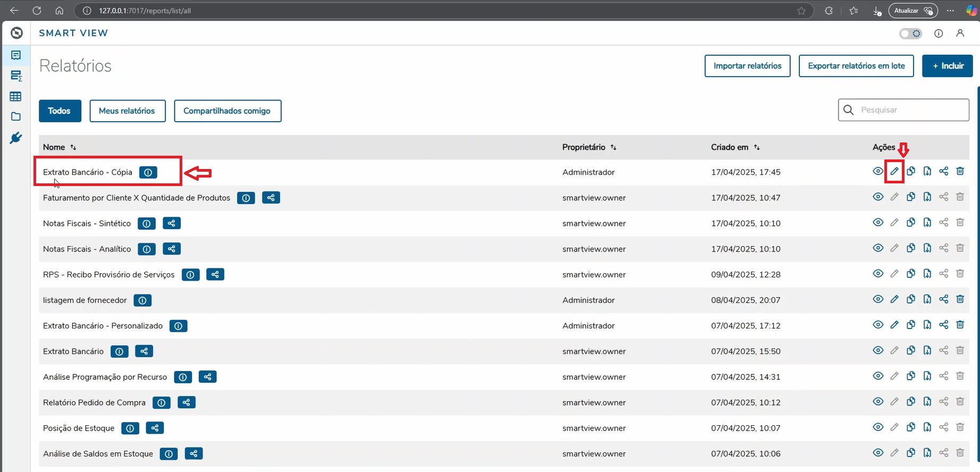Sort reports by Nome column
This screenshot has height=472, width=980.
[x=73, y=147]
